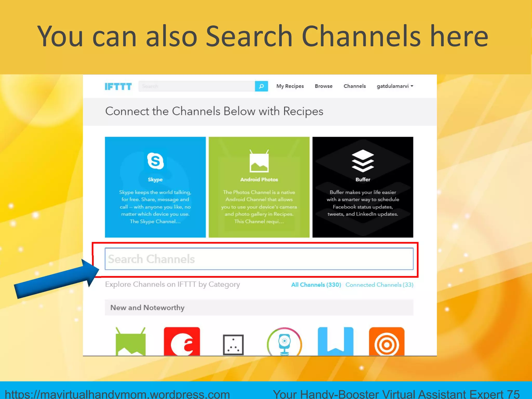This screenshot has width=532, height=399.
Task: Select All Channels (330) link
Action: point(316,285)
